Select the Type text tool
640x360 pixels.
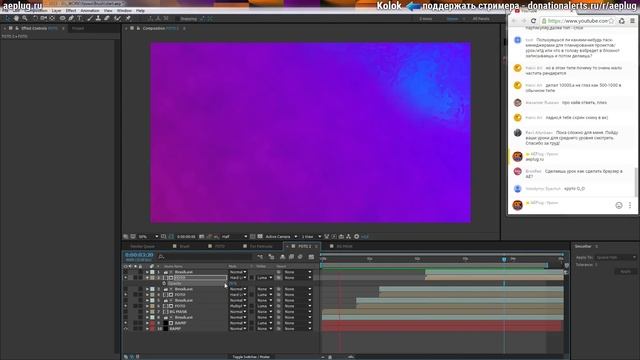click(80, 18)
